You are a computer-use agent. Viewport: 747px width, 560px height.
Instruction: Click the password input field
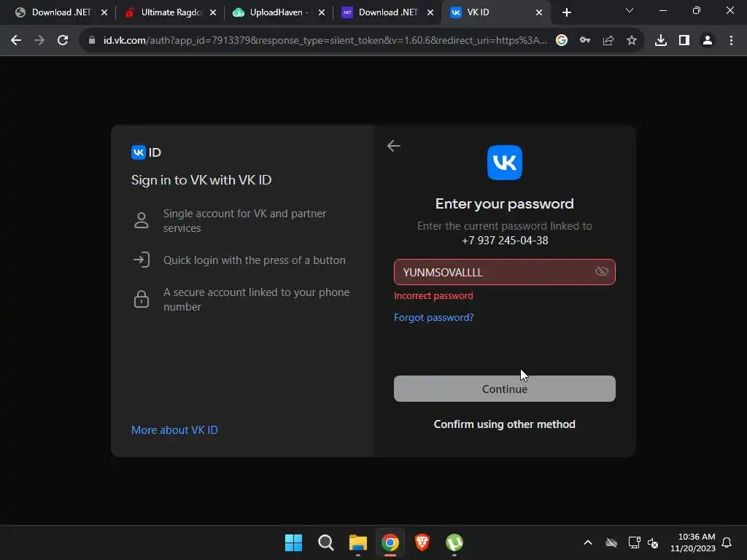(x=505, y=272)
